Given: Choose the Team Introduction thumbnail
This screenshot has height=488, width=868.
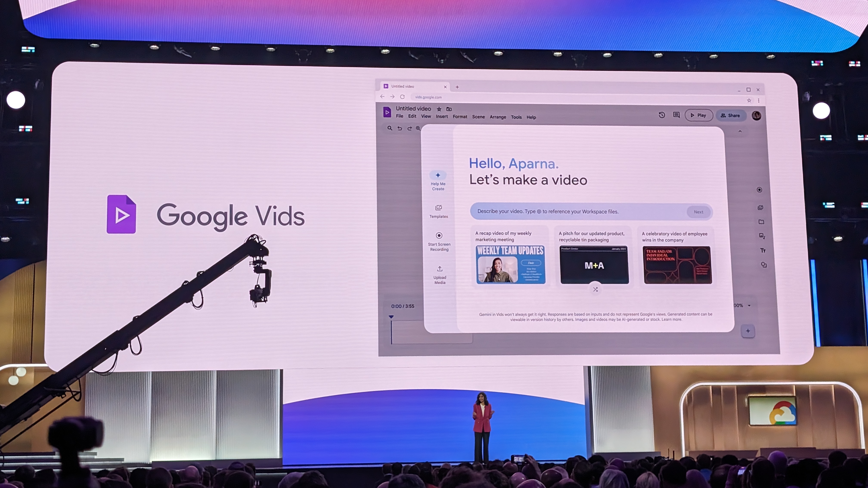Looking at the screenshot, I should coord(678,265).
